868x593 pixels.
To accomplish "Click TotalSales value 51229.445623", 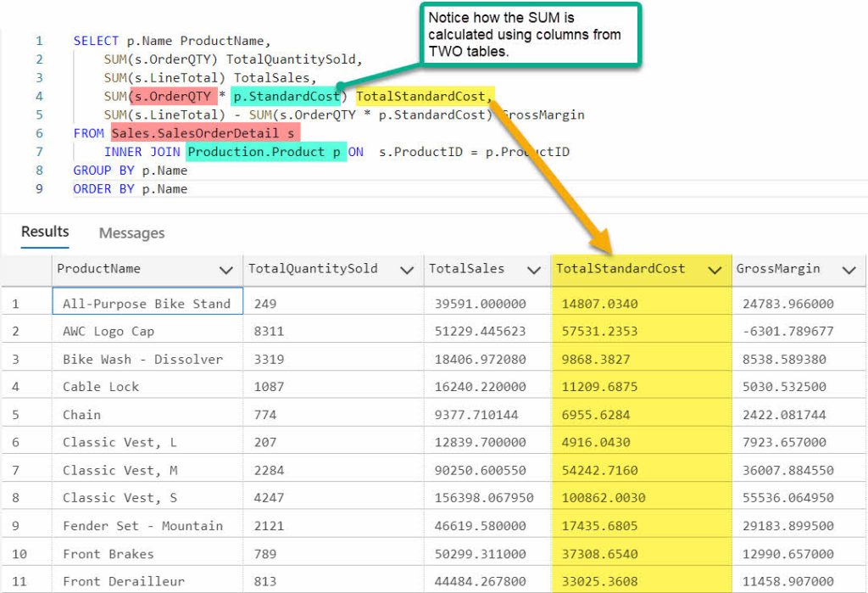I will (480, 332).
